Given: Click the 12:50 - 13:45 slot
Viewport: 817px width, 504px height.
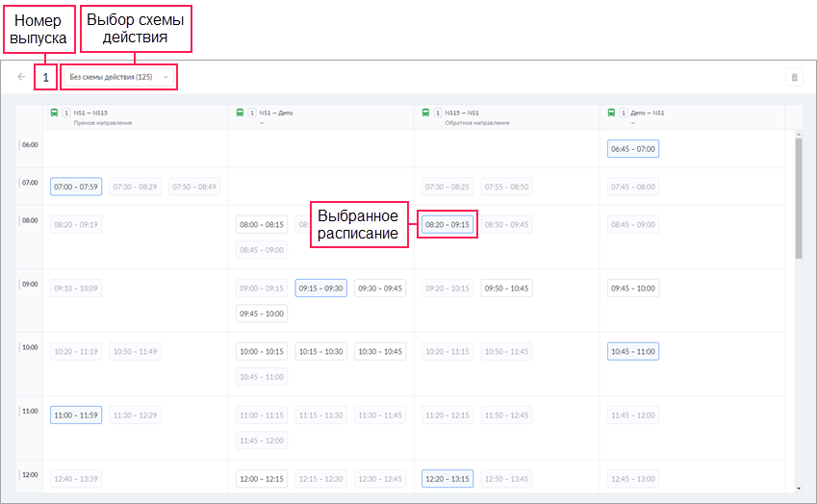Looking at the screenshot, I should pyautogui.click(x=506, y=478).
